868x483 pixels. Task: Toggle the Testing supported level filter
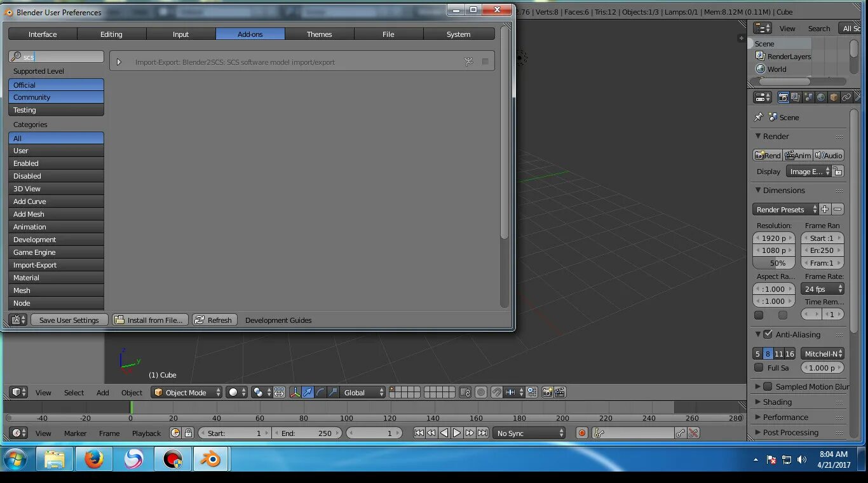coord(56,110)
